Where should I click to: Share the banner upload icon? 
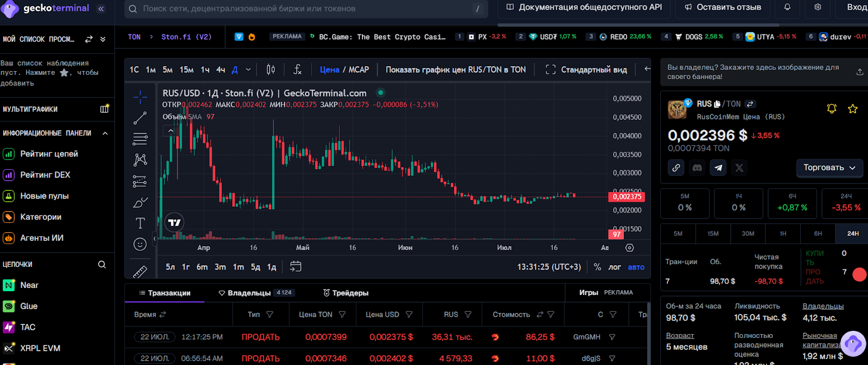[860, 72]
